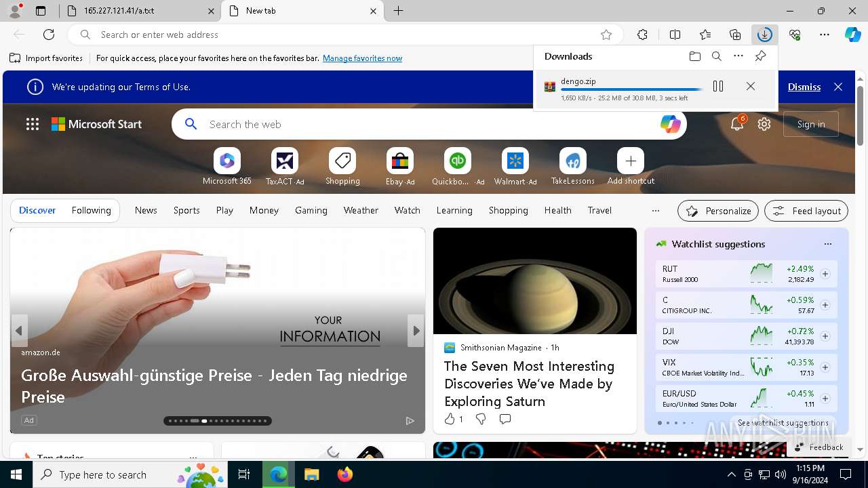This screenshot has width=868, height=488.
Task: Dislike the Saturn article
Action: pyautogui.click(x=481, y=420)
